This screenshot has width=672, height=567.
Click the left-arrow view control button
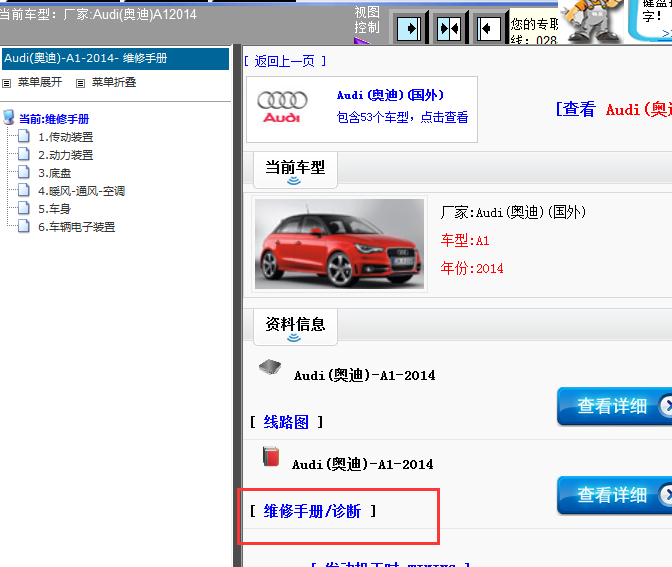coord(489,28)
